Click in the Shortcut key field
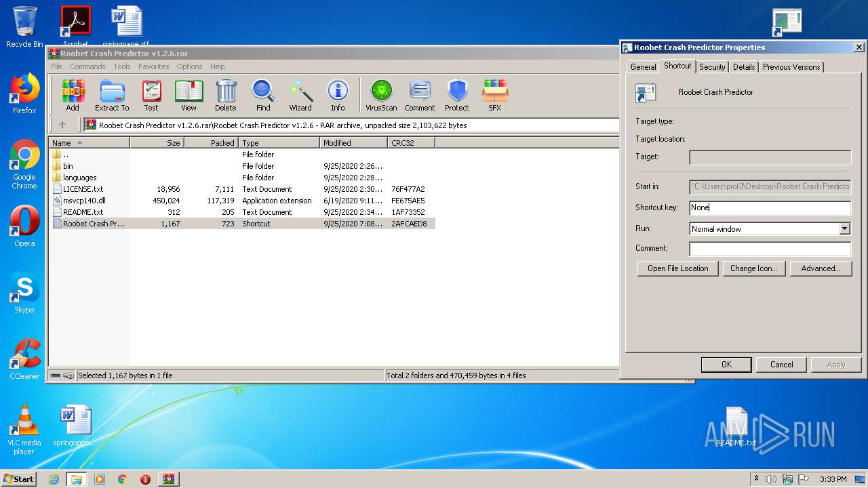Viewport: 868px width, 488px height. (770, 208)
